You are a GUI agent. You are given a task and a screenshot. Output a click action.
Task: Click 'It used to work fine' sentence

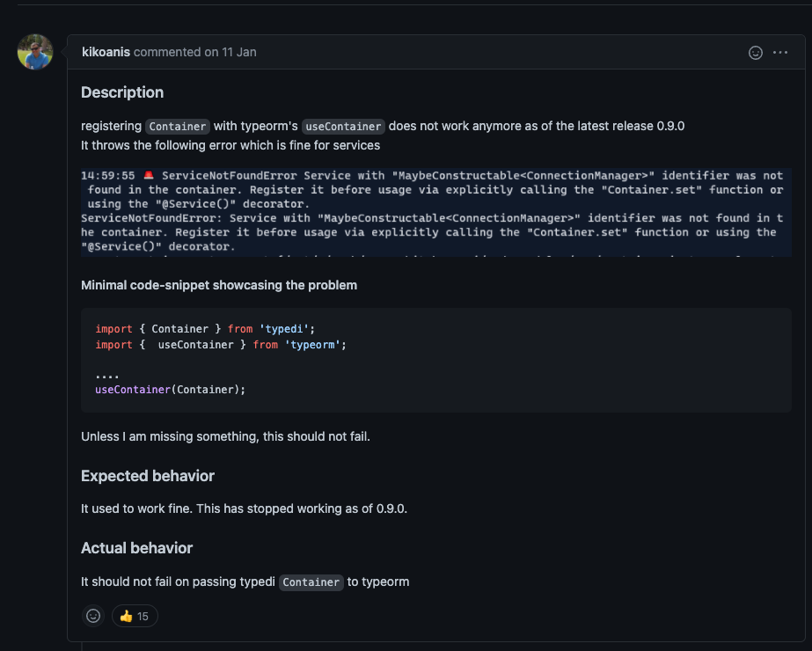(244, 508)
